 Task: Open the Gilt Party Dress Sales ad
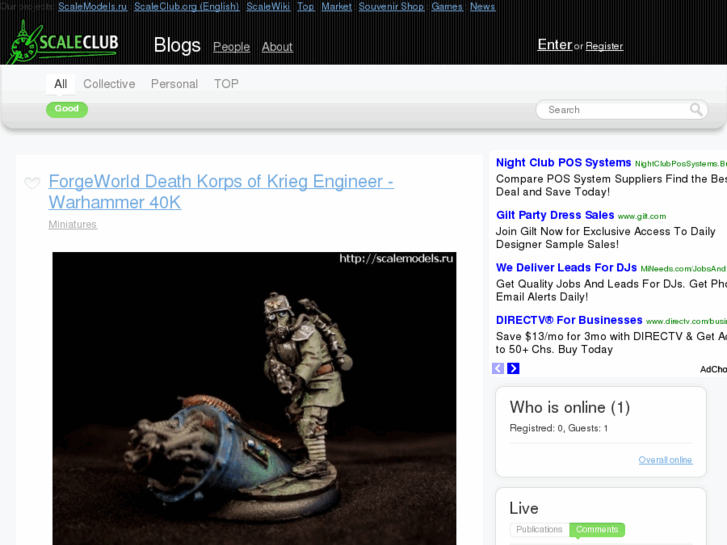[x=555, y=215]
